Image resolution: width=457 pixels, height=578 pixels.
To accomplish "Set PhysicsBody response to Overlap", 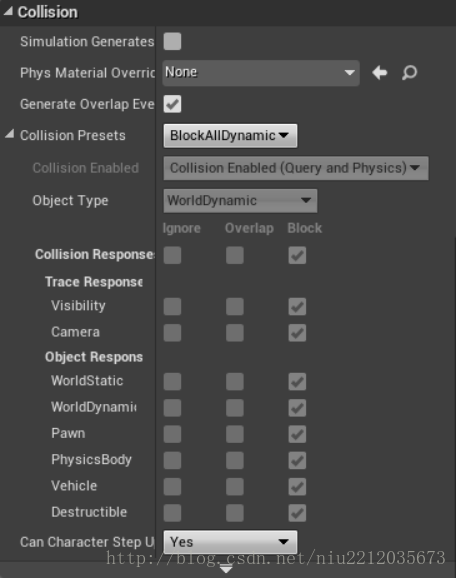I will point(235,460).
